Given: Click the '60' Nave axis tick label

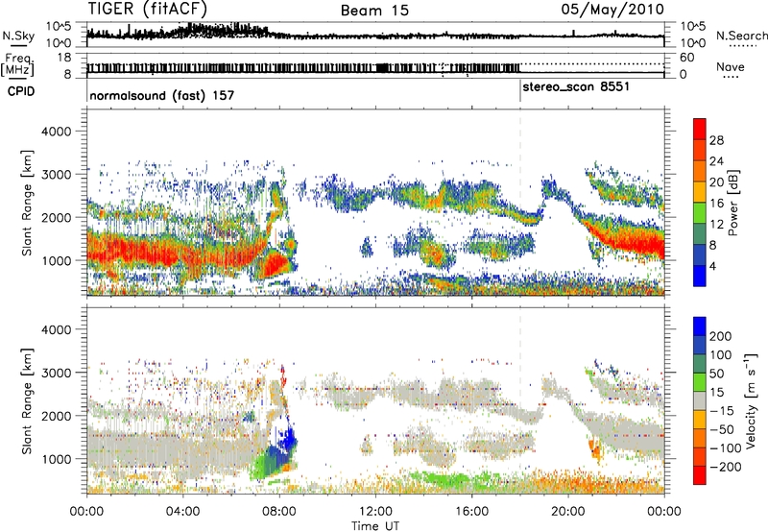Looking at the screenshot, I should (x=687, y=58).
